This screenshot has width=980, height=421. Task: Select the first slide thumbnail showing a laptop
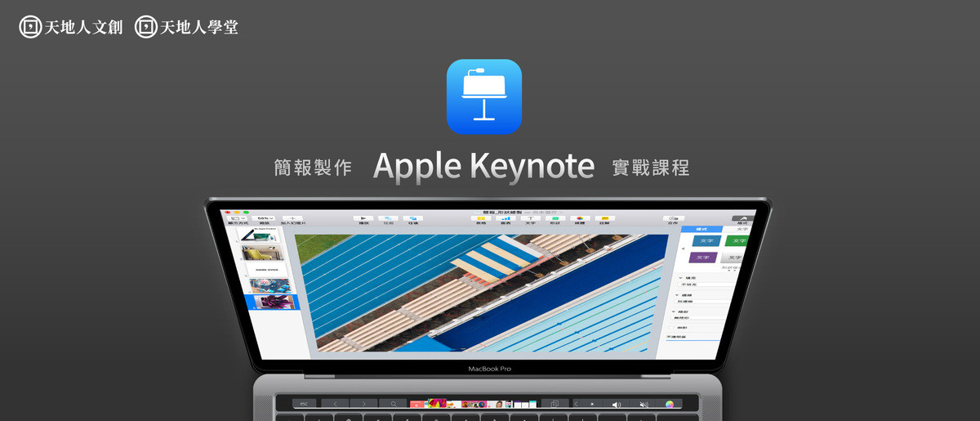pos(260,235)
